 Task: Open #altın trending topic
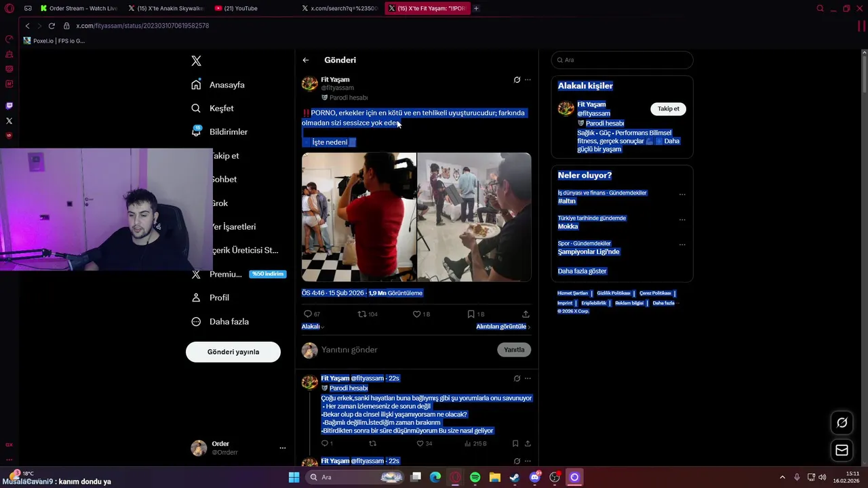[x=567, y=201]
